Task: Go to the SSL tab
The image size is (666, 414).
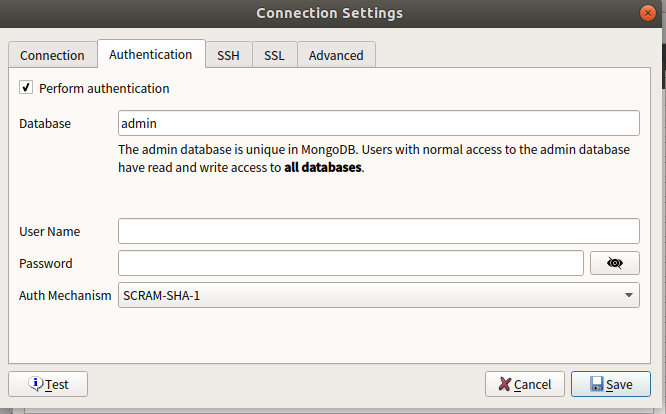Action: [x=274, y=55]
